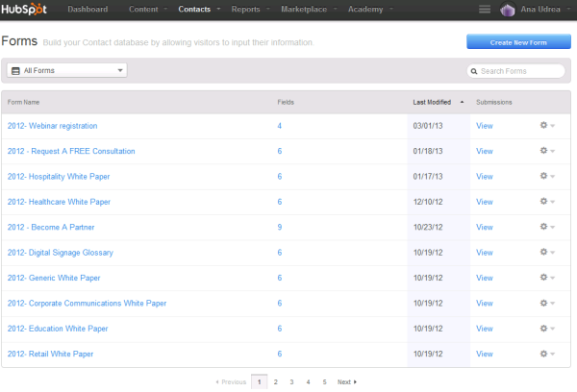Focus the Search Forms input field
Screen dimensions: 577x392
[x=519, y=71]
